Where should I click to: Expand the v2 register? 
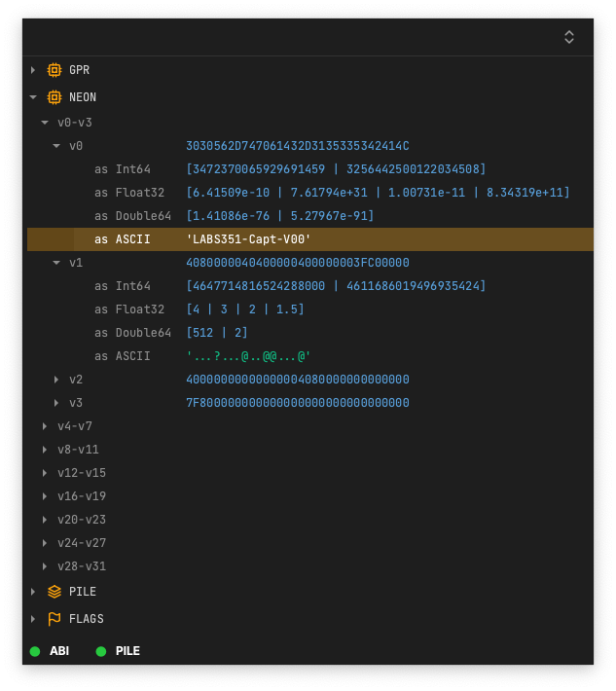point(56,380)
